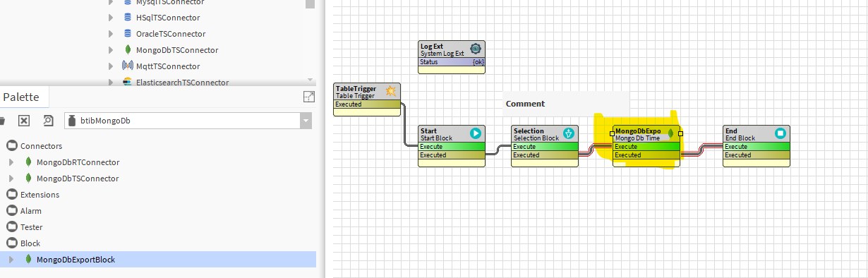This screenshot has width=868, height=278.
Task: Click the OracleTSConnector database icon
Action: tap(127, 34)
